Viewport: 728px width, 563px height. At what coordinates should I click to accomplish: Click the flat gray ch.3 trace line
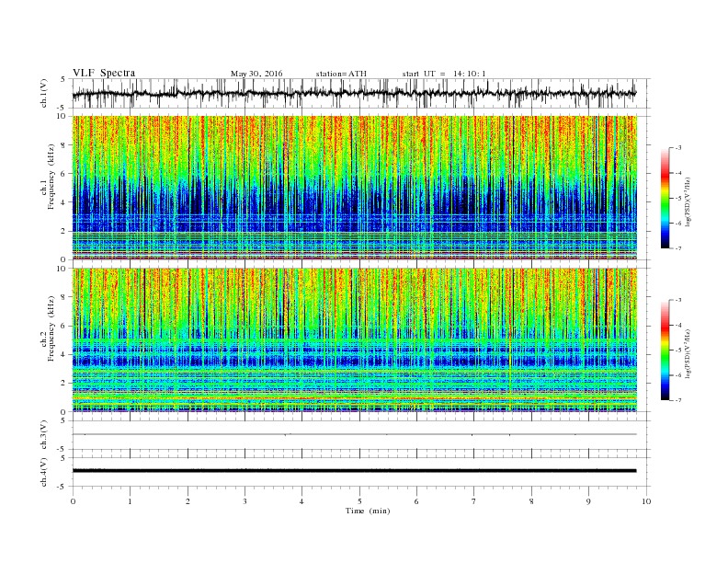(x=355, y=434)
